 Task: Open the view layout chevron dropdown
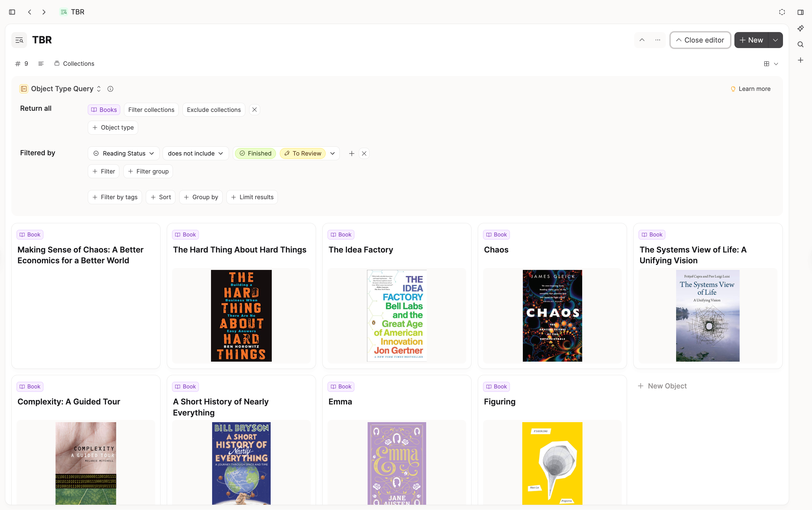(776, 64)
